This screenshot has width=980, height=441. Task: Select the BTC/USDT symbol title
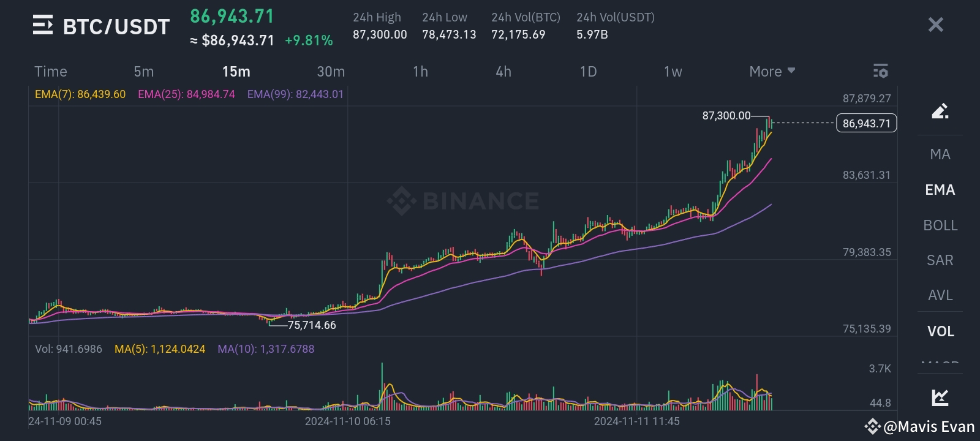click(x=116, y=26)
